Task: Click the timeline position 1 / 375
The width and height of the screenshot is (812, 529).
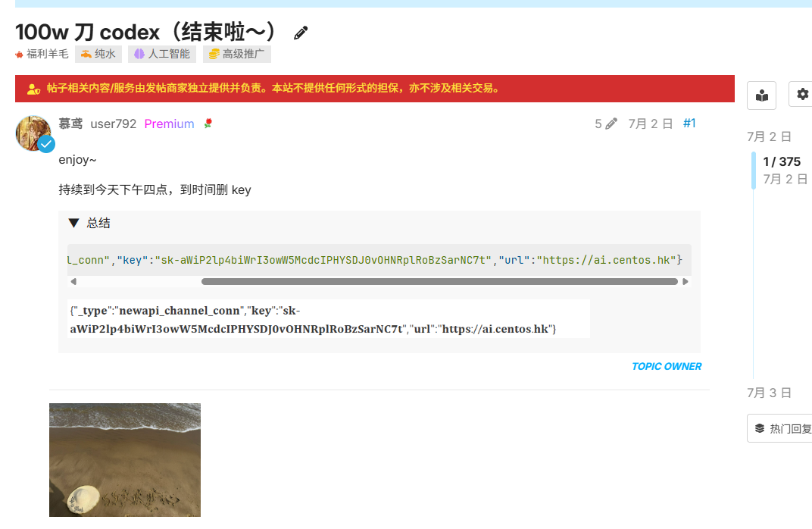Action: (x=782, y=161)
